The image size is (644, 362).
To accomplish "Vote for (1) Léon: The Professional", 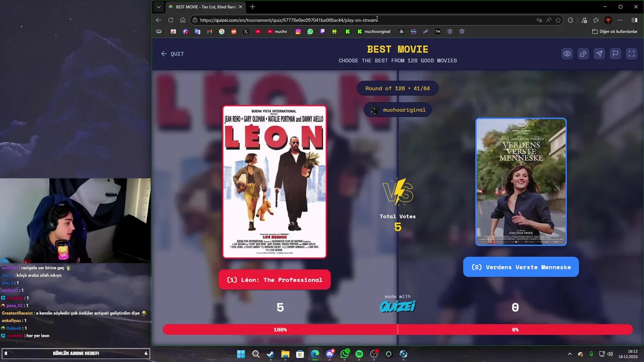I will tap(275, 280).
